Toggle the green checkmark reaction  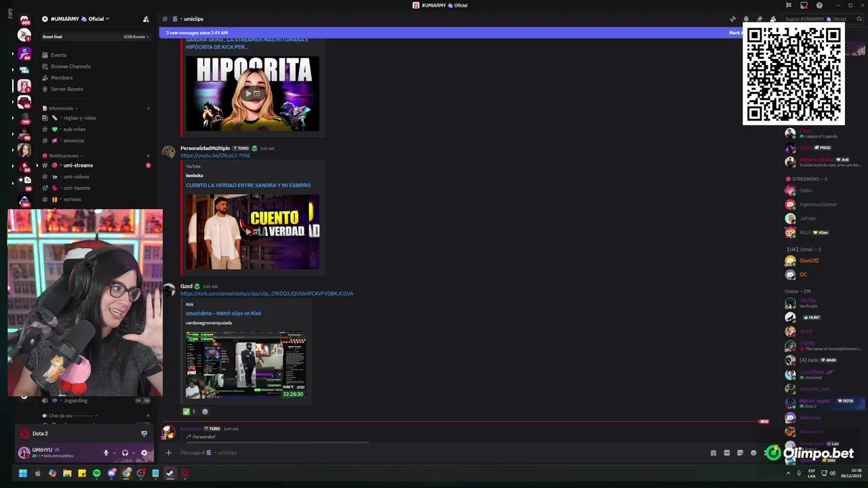tap(189, 411)
